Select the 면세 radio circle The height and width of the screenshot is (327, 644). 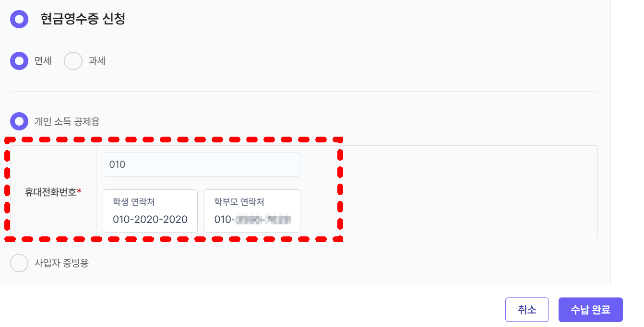(19, 61)
